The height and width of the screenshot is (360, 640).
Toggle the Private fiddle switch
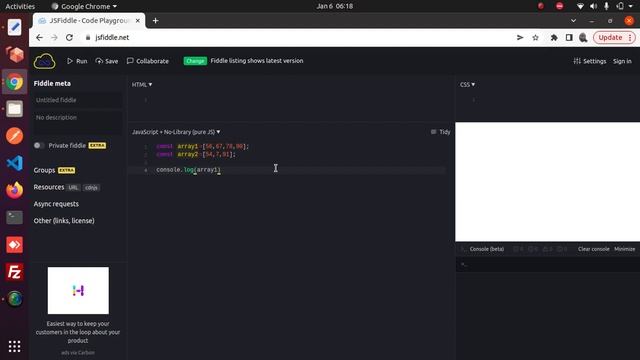pos(39,145)
